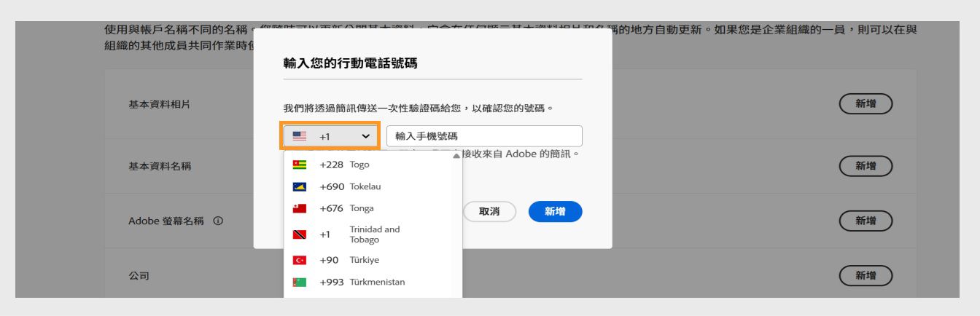The width and height of the screenshot is (980, 316).
Task: Click the blue 新增 button in dialog
Action: [x=555, y=212]
